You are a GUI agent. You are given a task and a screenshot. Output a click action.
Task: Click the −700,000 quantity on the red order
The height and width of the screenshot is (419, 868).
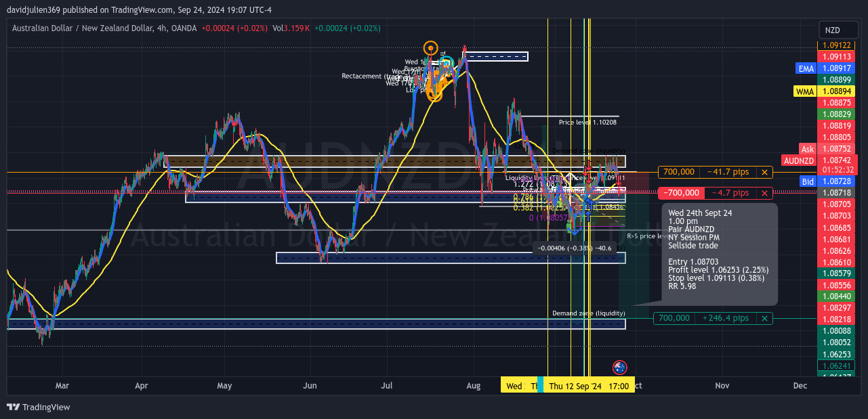click(681, 193)
